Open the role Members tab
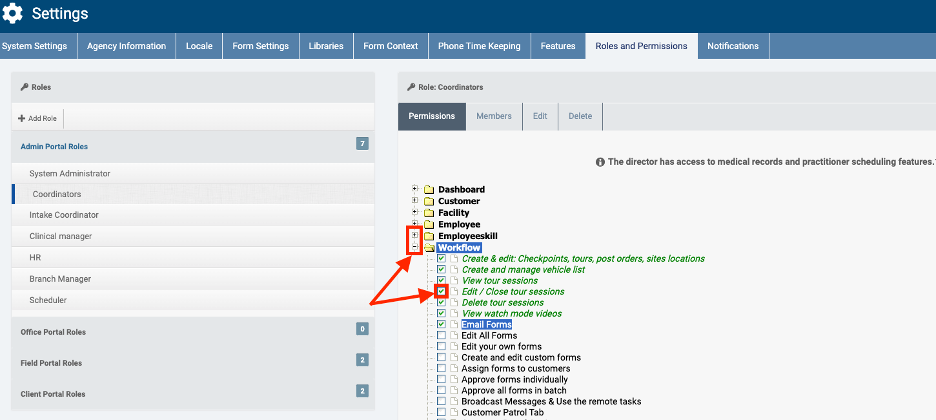 tap(494, 116)
